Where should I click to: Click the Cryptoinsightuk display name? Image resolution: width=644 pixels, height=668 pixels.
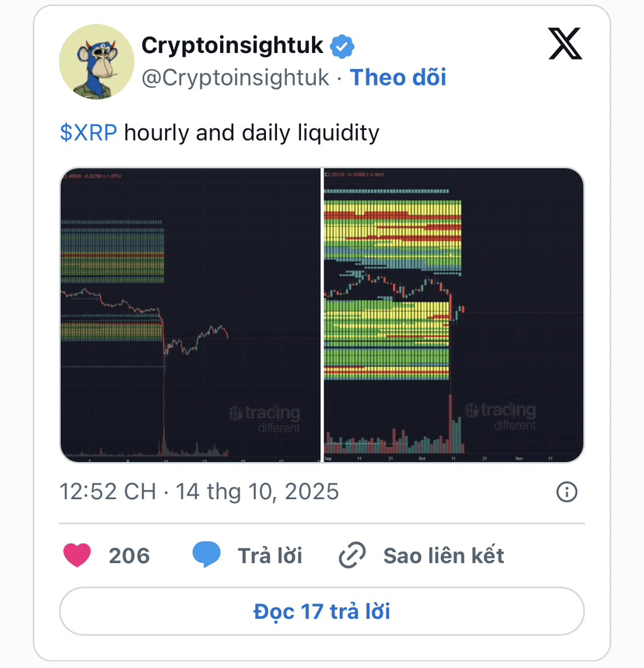tap(233, 46)
